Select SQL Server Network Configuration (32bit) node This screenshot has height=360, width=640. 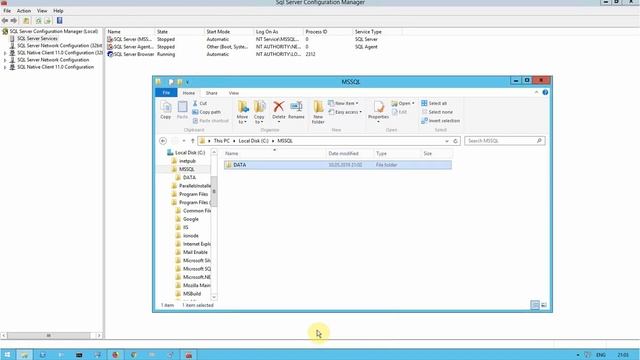60,46
